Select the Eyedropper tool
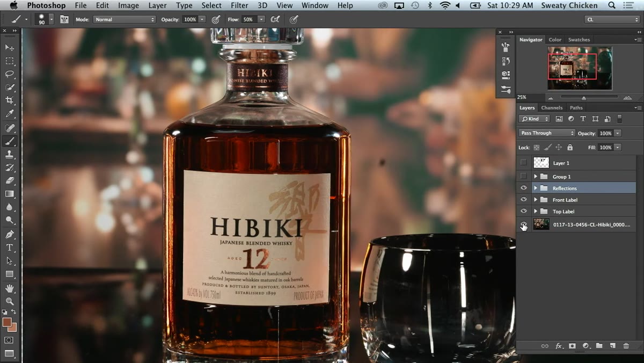644x363 pixels. click(10, 114)
